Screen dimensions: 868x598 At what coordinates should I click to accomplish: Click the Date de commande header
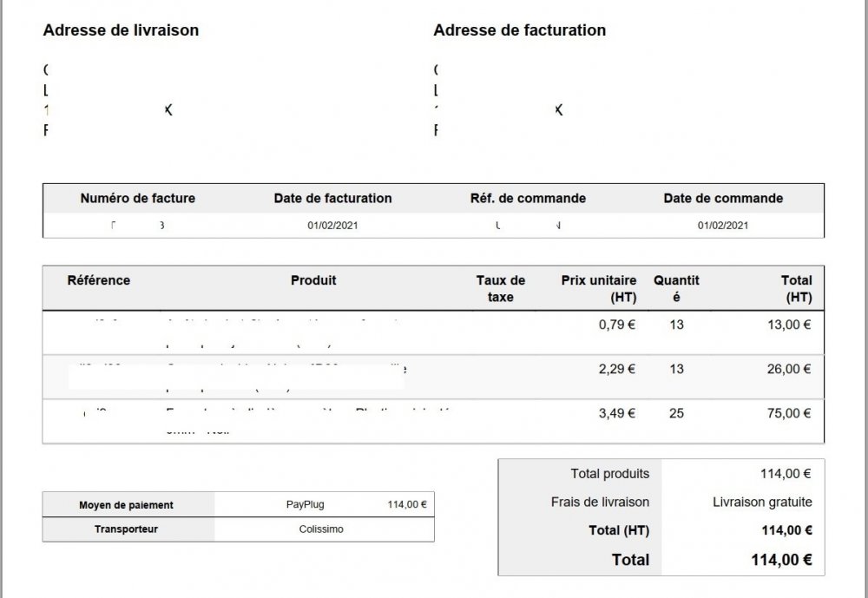(x=723, y=198)
